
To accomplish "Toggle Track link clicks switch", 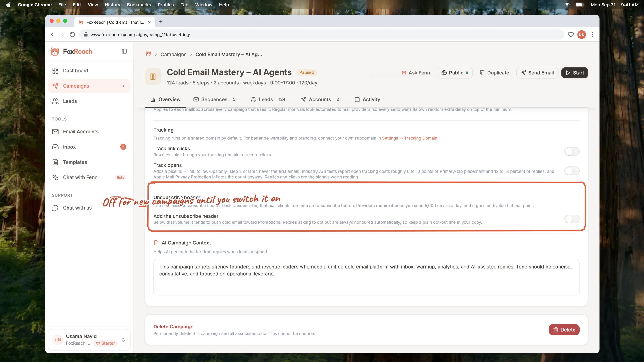I will pyautogui.click(x=572, y=152).
